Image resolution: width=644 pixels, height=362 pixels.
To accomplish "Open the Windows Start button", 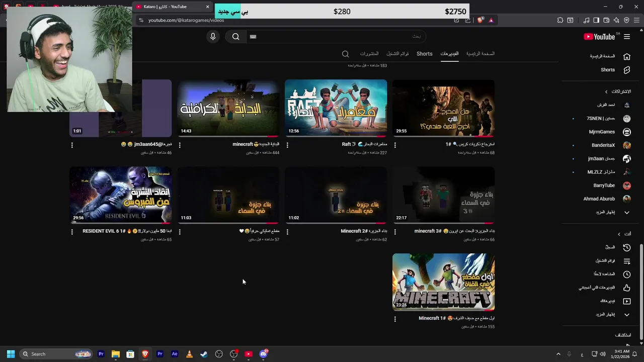I will coord(11,354).
